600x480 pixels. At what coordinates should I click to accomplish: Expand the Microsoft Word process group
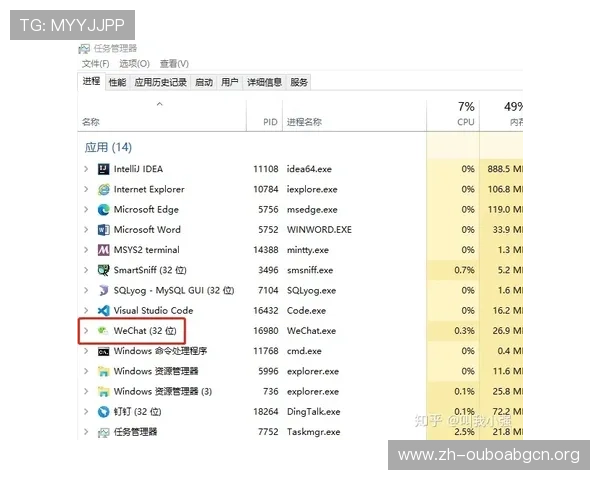[x=86, y=230]
